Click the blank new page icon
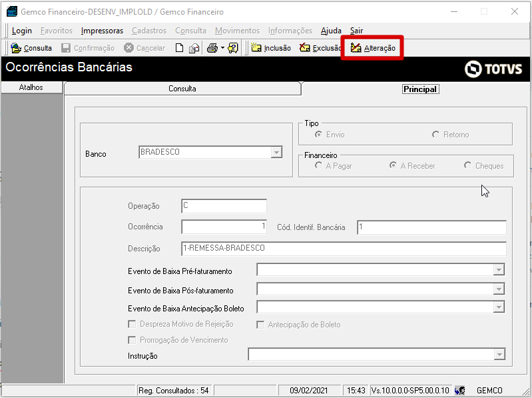This screenshot has height=398, width=532. 180,48
